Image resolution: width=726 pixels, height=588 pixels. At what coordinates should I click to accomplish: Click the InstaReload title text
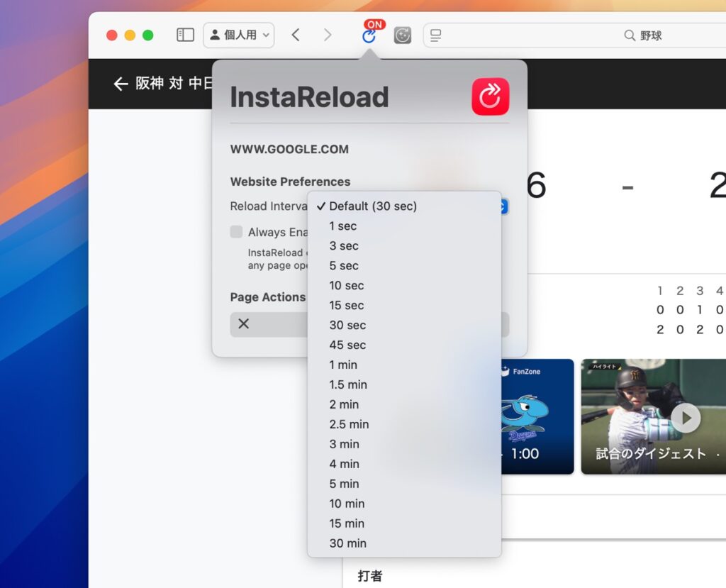(x=309, y=97)
